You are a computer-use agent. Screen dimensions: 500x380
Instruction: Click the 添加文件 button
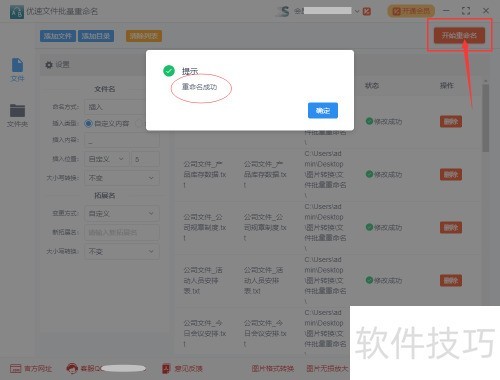(58, 36)
